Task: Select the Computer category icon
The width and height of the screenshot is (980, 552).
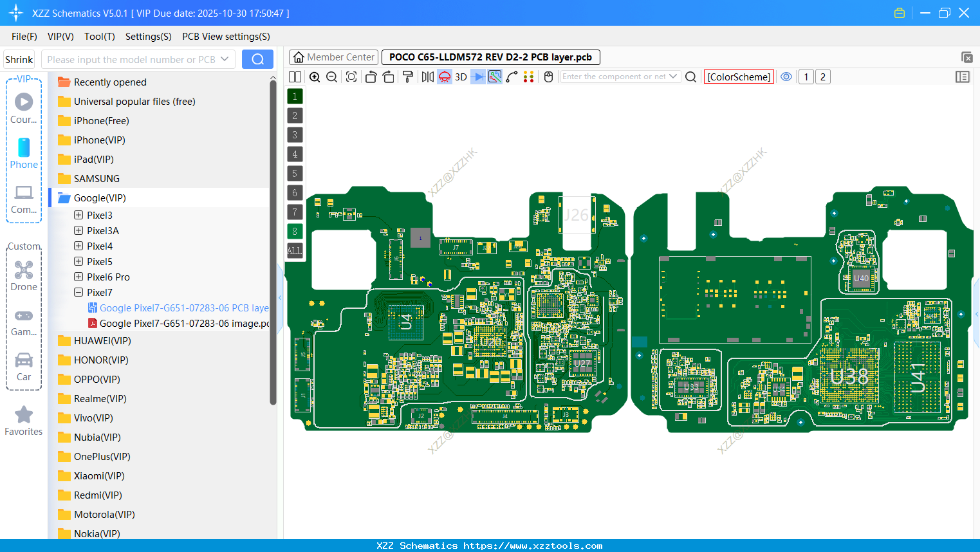Action: coord(24,199)
